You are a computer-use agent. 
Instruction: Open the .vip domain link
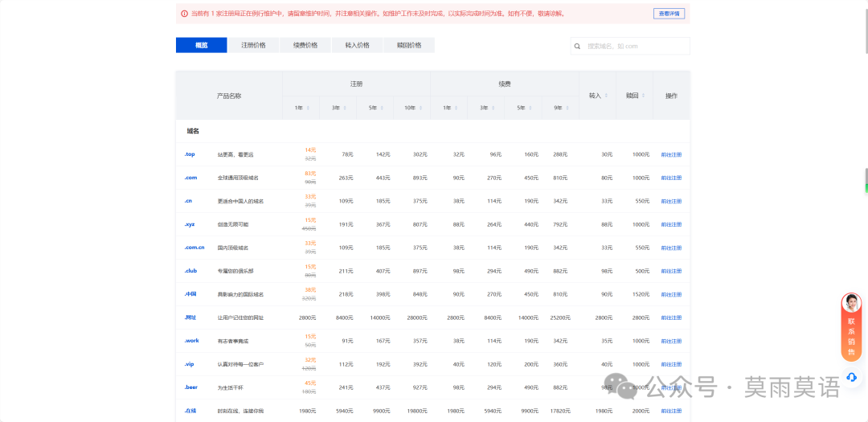[190, 364]
